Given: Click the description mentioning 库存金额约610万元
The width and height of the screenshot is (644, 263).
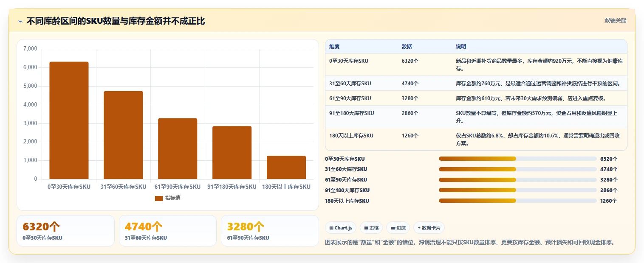Looking at the screenshot, I should coord(531,98).
